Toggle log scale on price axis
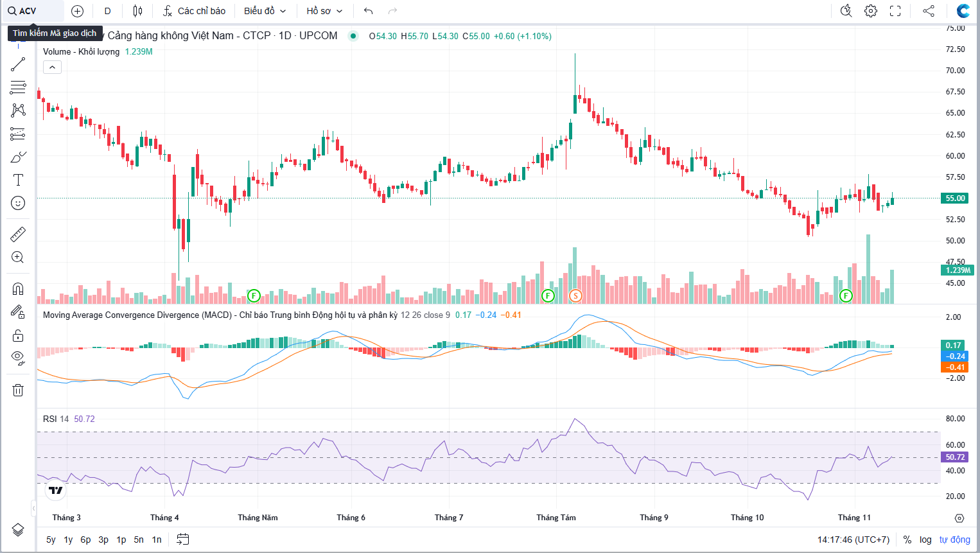The height and width of the screenshot is (553, 980). (x=925, y=540)
